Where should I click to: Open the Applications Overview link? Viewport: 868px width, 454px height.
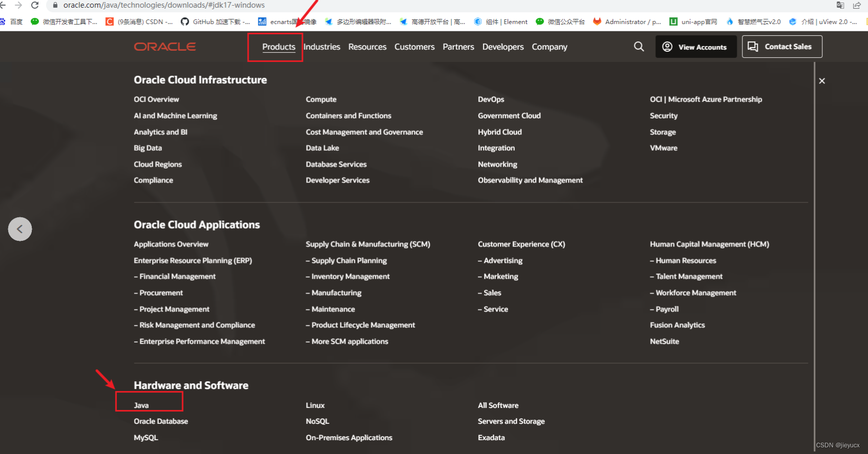point(171,244)
